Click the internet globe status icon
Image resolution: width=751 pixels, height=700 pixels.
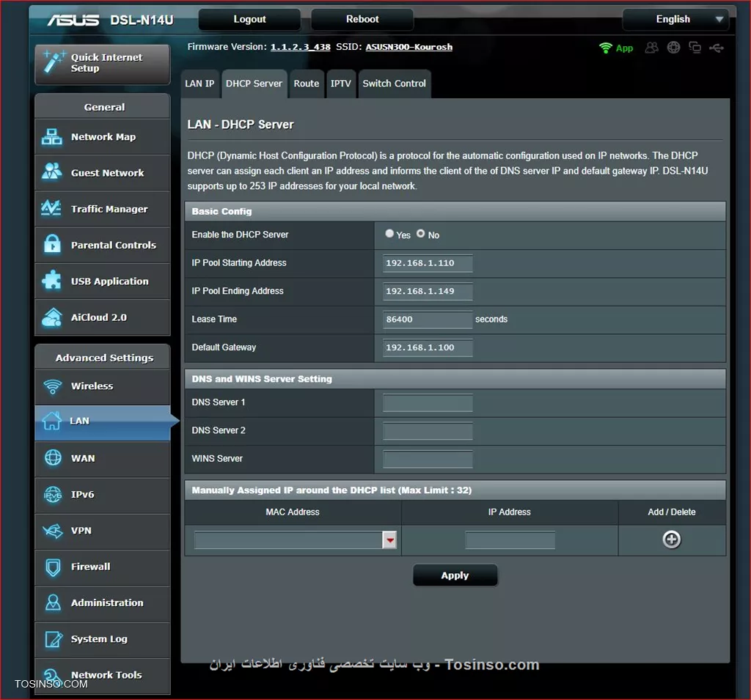point(673,48)
